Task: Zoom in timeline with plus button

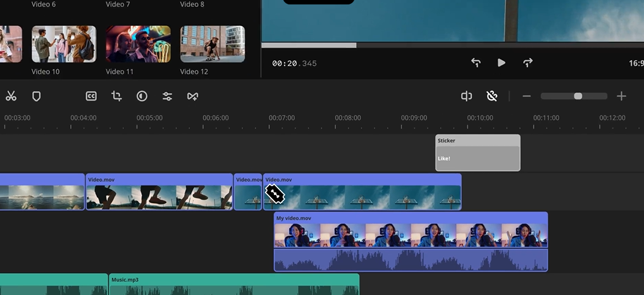Action: (x=621, y=96)
